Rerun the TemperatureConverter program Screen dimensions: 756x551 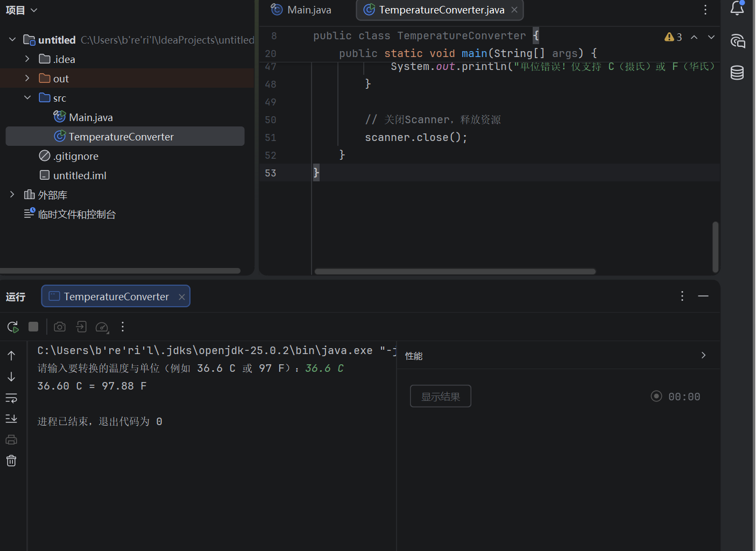pyautogui.click(x=13, y=327)
